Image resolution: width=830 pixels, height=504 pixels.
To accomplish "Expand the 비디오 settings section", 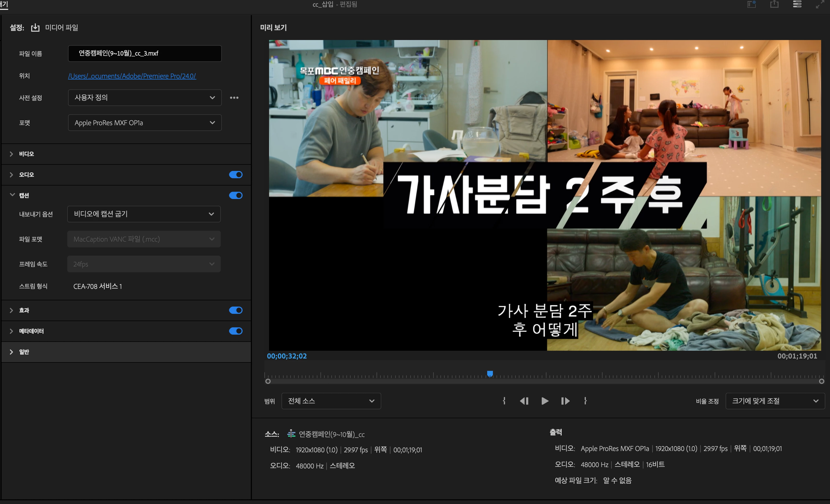I will (x=11, y=154).
